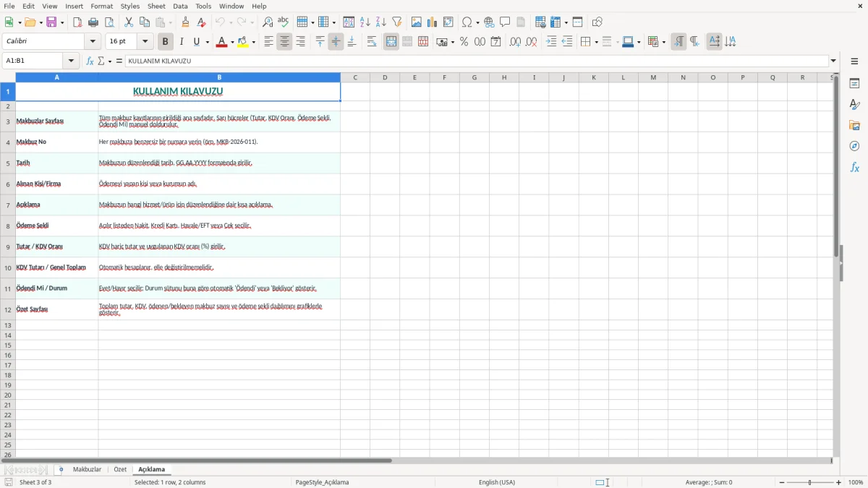
Task: Expand the Name Box dropdown
Action: coord(71,61)
